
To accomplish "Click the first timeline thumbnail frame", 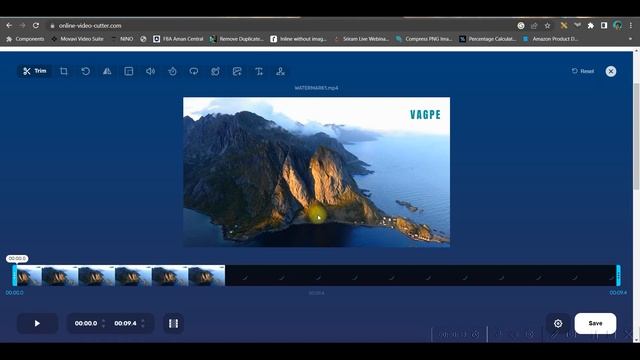I will click(29, 276).
